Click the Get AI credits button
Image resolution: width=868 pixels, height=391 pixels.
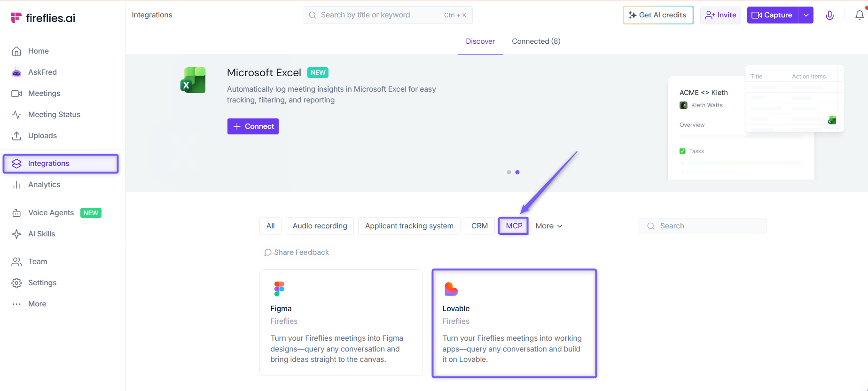pos(658,15)
